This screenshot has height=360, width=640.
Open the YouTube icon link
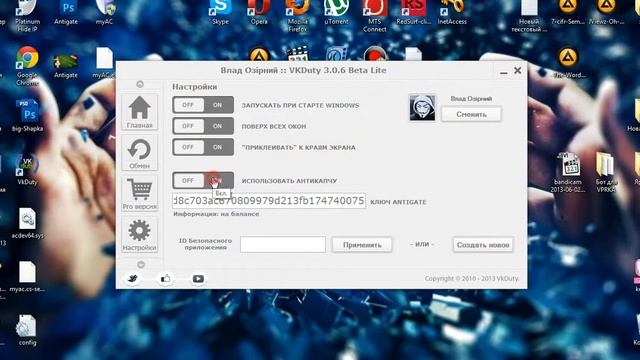198,279
